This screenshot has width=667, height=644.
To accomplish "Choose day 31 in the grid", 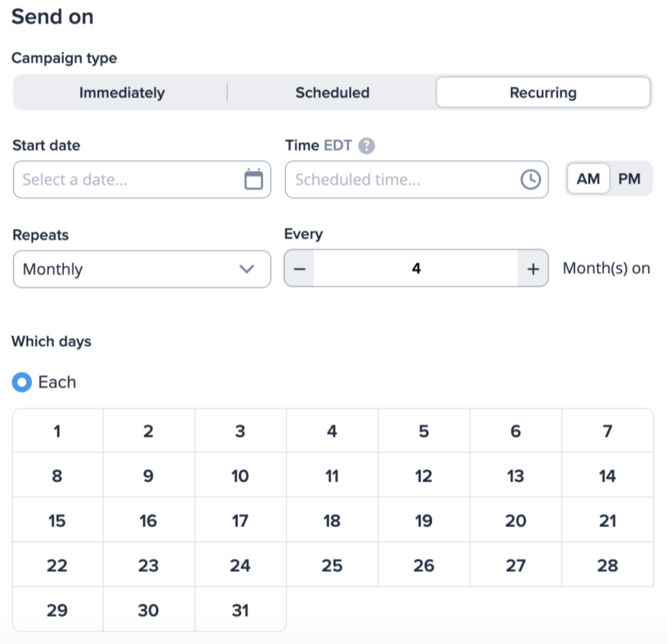I will point(240,610).
